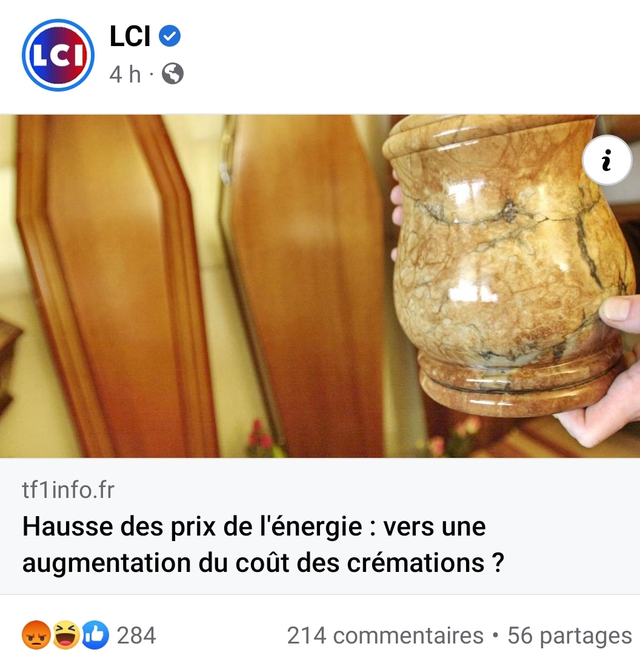View the 284 reactions count
This screenshot has width=640, height=672.
click(x=136, y=635)
